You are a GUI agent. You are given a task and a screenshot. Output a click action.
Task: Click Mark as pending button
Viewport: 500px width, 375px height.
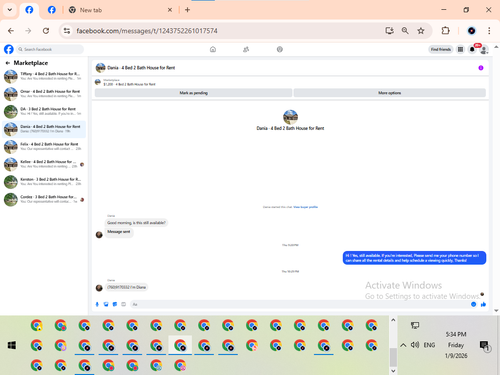pos(193,93)
